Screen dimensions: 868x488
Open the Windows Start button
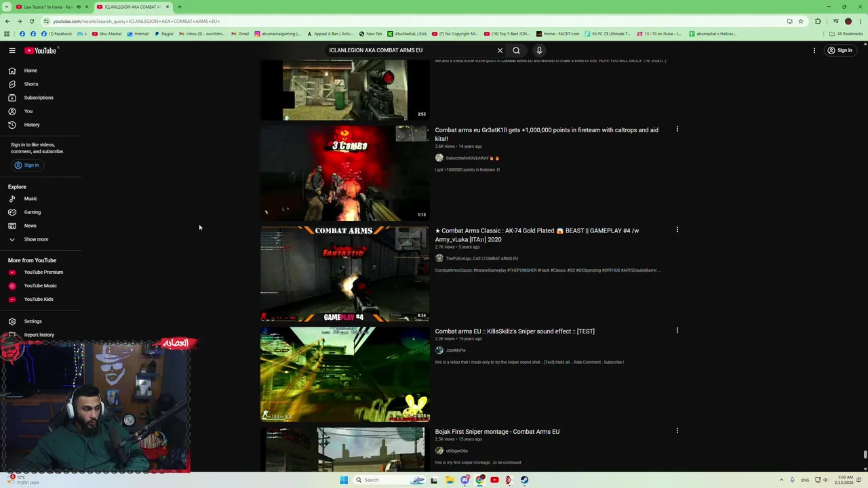[344, 480]
